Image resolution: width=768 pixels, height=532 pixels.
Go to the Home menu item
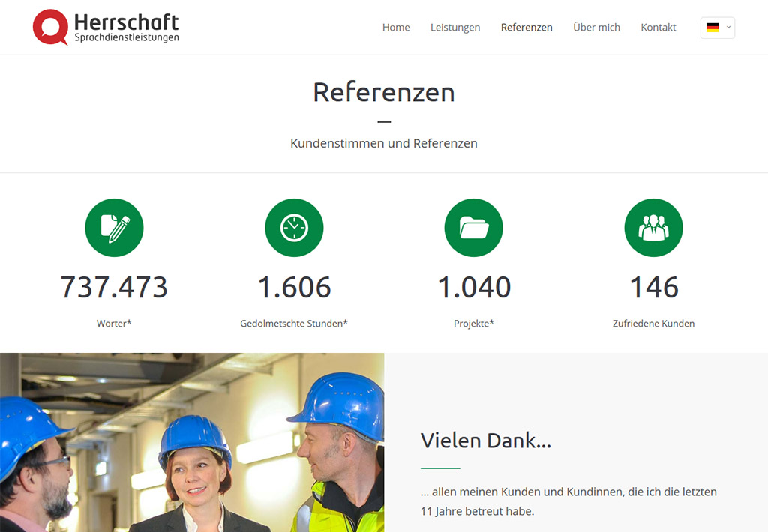396,28
